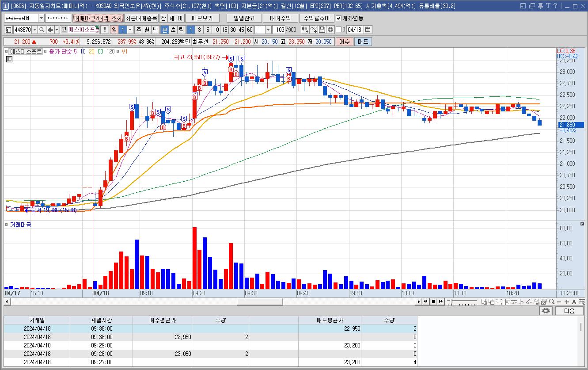Expand the account number dropdown
This screenshot has height=370, width=588.
(x=42, y=18)
